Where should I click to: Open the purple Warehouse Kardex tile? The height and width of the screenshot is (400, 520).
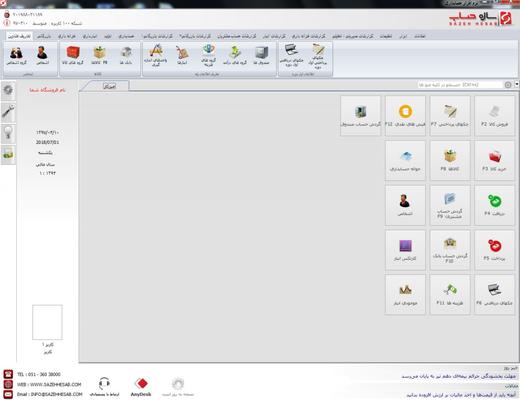pyautogui.click(x=405, y=250)
